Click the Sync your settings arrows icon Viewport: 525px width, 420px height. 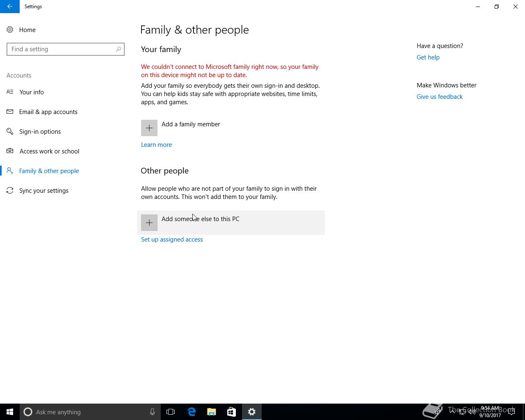(x=10, y=190)
